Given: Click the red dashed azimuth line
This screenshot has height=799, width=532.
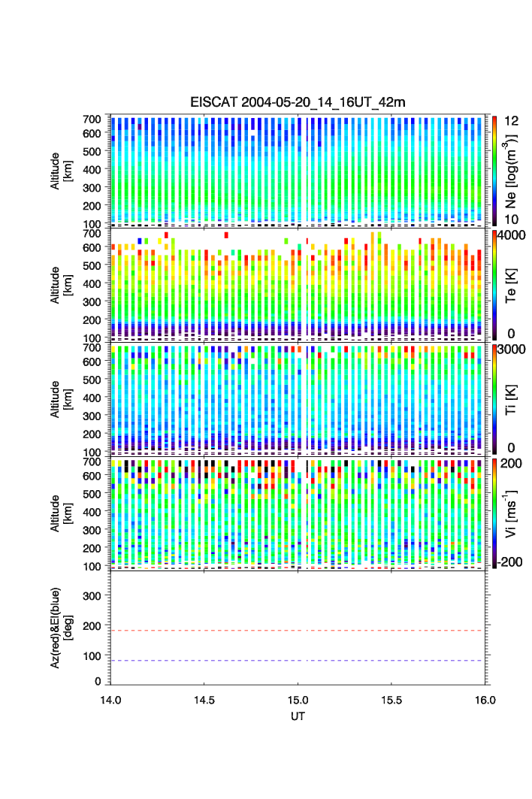Looking at the screenshot, I should [301, 631].
